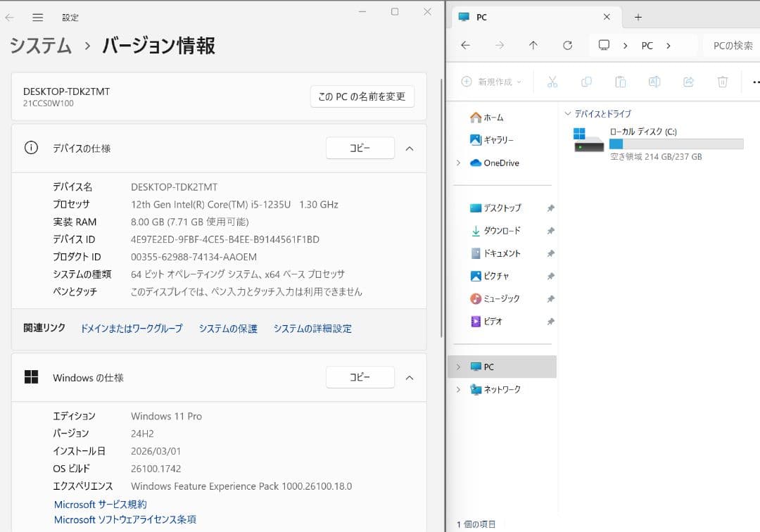Click PC in the Explorer address bar

(647, 46)
